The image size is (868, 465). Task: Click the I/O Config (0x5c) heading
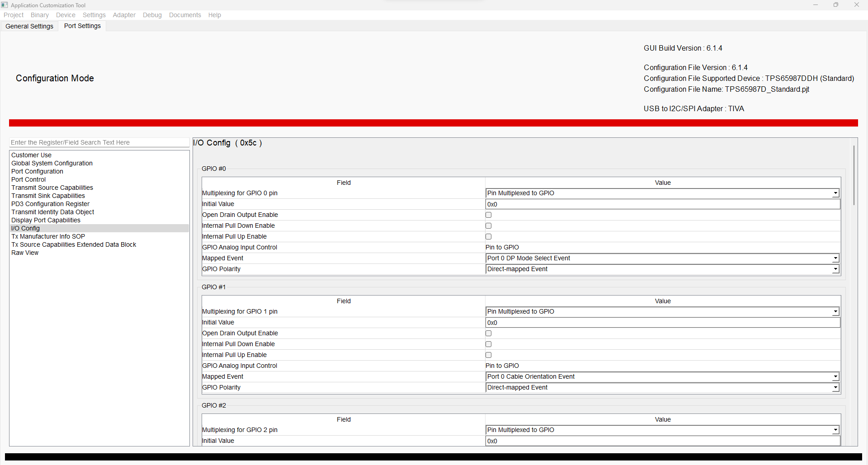(x=228, y=143)
